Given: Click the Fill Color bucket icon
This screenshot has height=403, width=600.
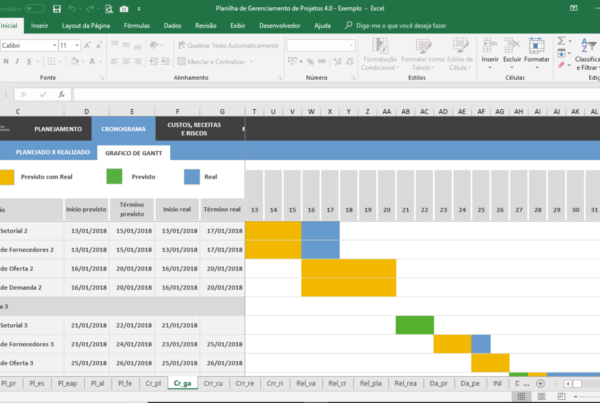Looking at the screenshot, I should coord(75,61).
